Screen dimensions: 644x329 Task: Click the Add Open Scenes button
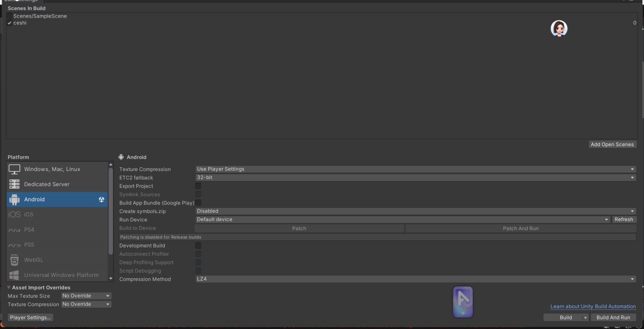612,145
